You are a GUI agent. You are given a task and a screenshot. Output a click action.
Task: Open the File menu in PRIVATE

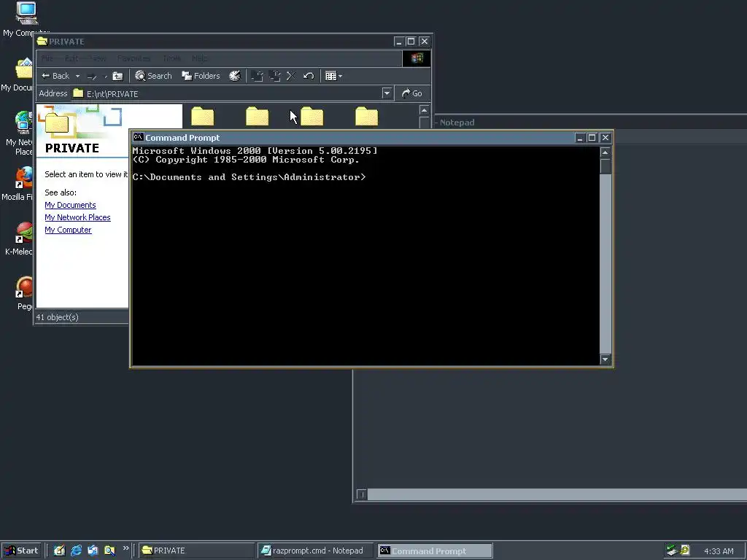(x=47, y=58)
